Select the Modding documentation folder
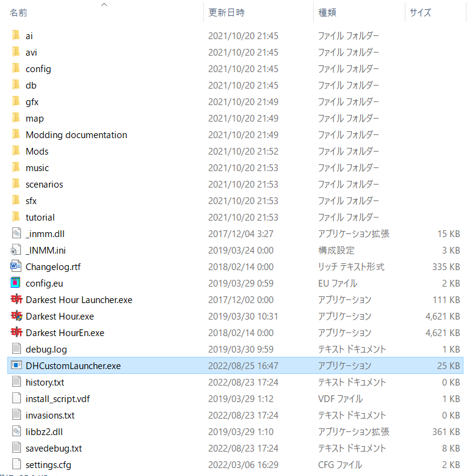472x476 pixels. coord(76,134)
